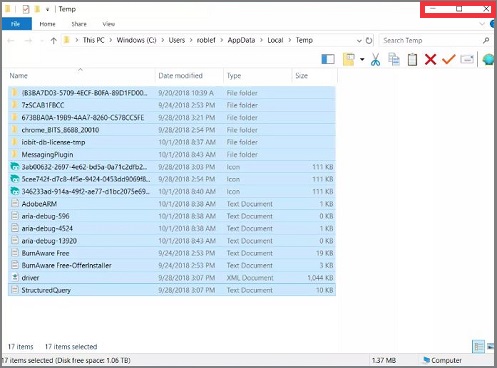497x368 pixels.
Task: Select the 7zSCAB1FBCC folder
Action: pyautogui.click(x=172, y=105)
